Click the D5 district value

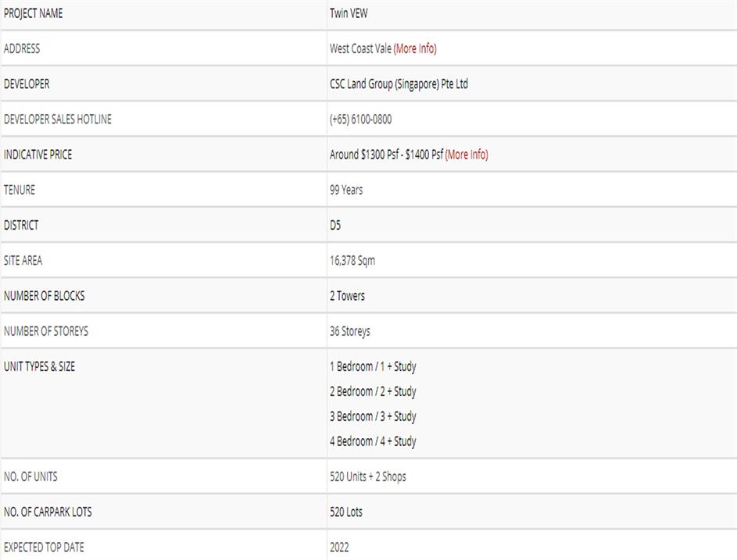click(x=335, y=225)
